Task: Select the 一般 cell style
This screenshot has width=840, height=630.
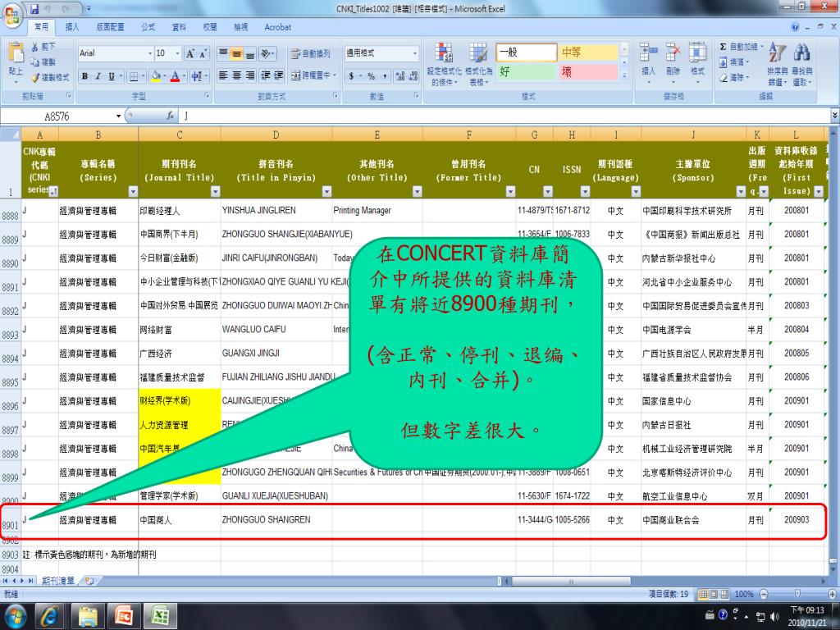Action: click(526, 52)
